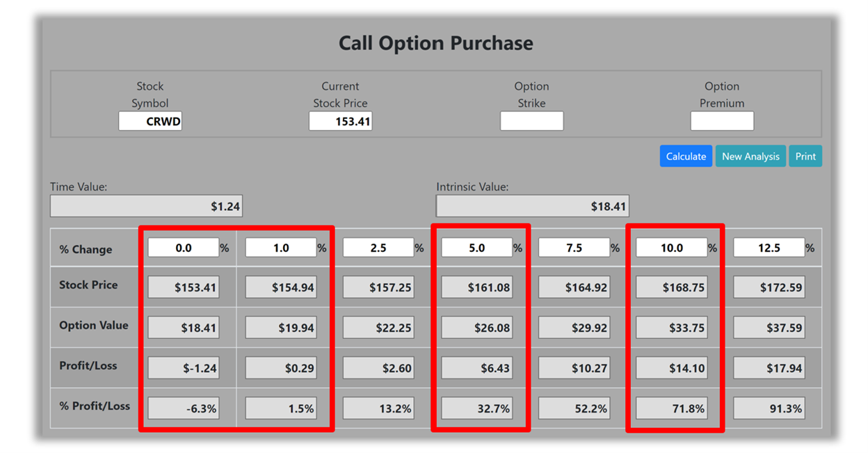Select the $33.75 option value cell
868x453 pixels.
click(x=672, y=328)
